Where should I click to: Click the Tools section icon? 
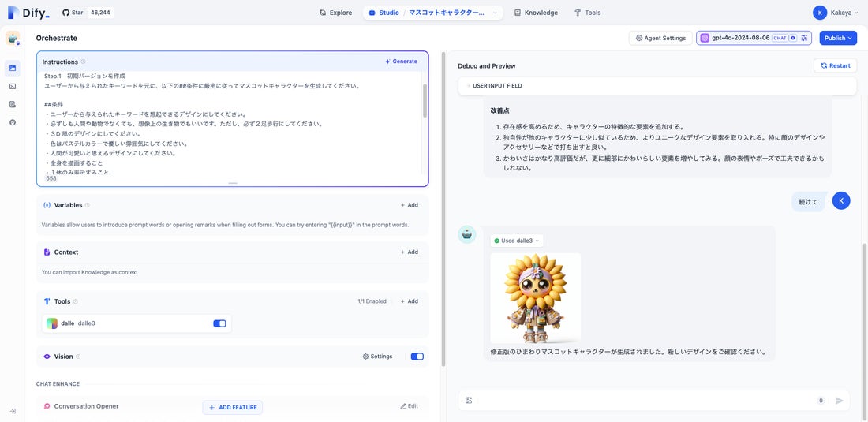click(47, 301)
